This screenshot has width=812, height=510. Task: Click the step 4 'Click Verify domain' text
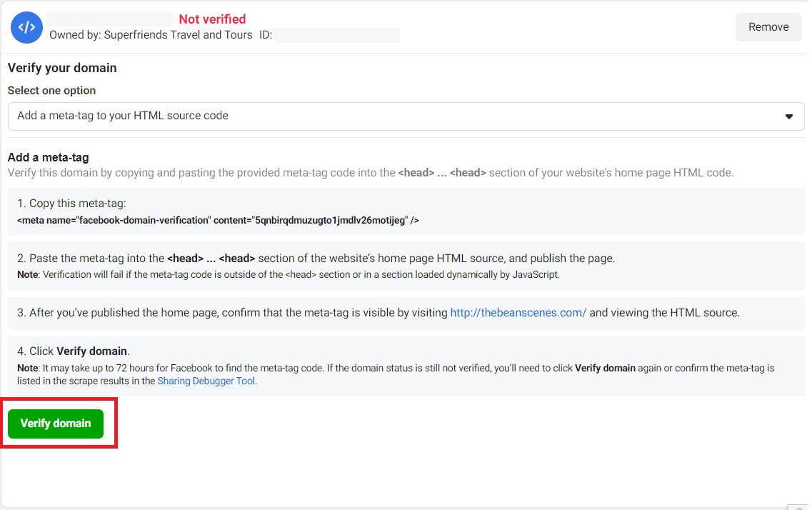73,351
